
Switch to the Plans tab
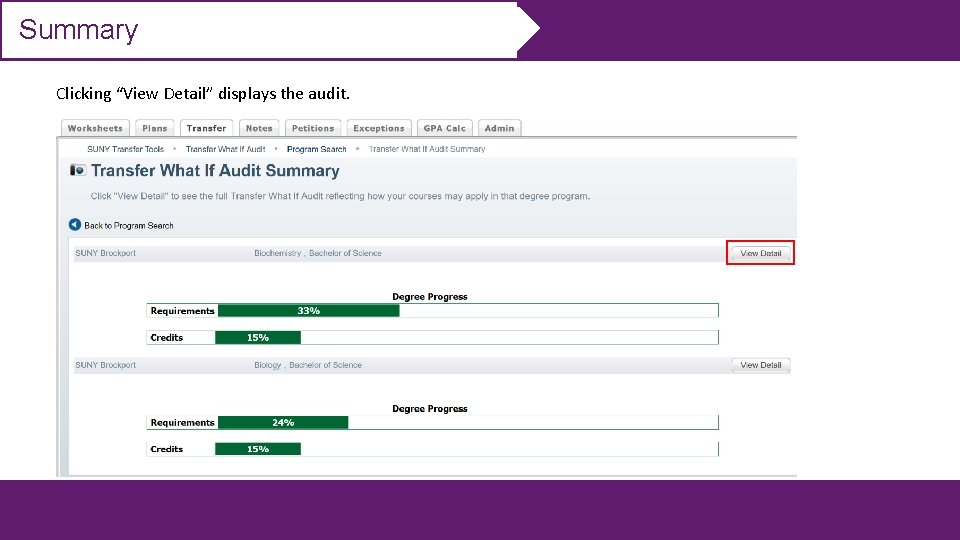point(154,128)
